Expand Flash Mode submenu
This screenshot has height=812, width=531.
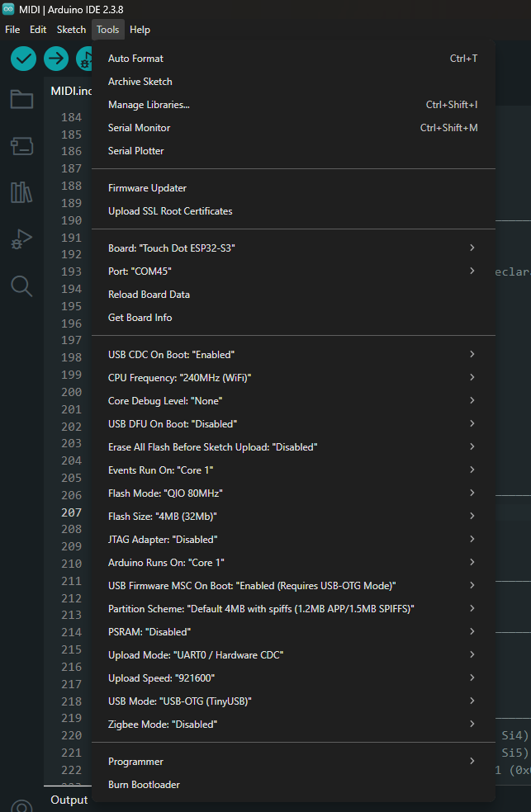293,493
